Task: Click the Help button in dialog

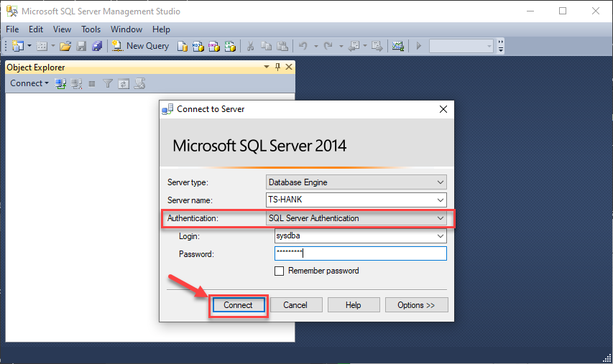Action: [354, 305]
